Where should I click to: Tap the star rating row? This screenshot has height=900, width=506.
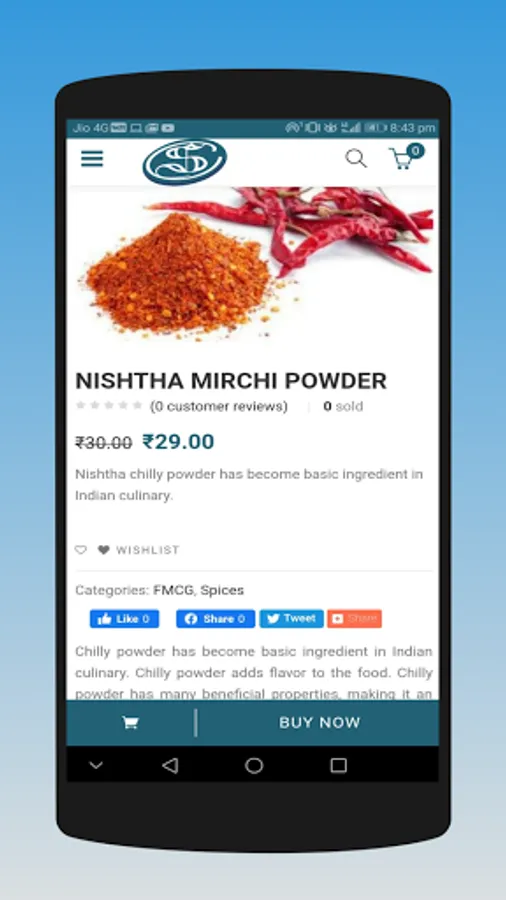109,406
